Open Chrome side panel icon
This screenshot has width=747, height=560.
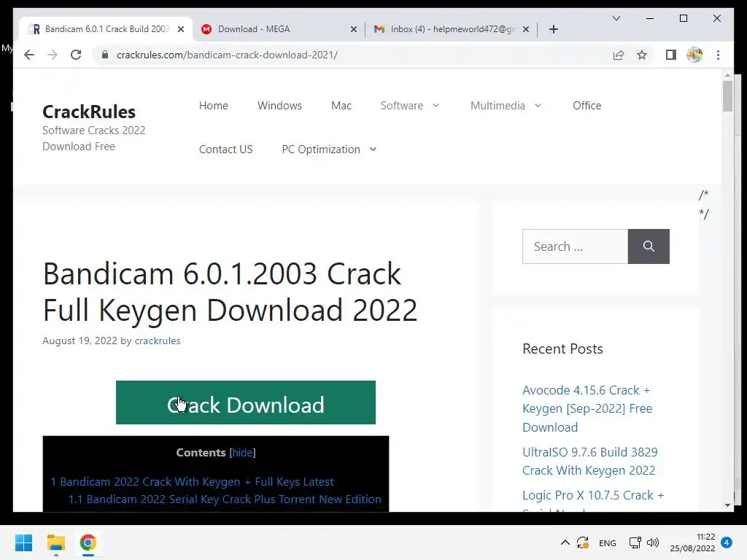pyautogui.click(x=671, y=55)
